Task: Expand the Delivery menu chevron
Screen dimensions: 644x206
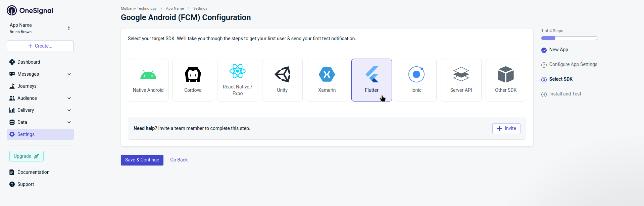Action: click(x=69, y=110)
